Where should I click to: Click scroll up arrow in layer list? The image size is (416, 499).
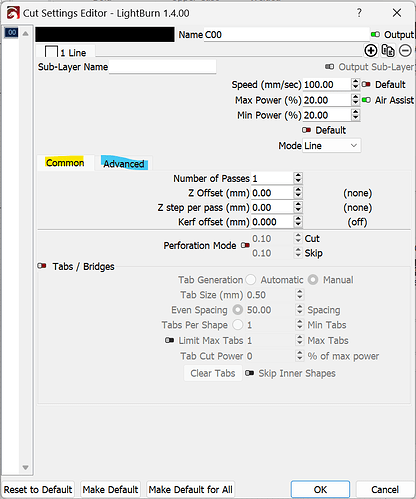[25, 34]
